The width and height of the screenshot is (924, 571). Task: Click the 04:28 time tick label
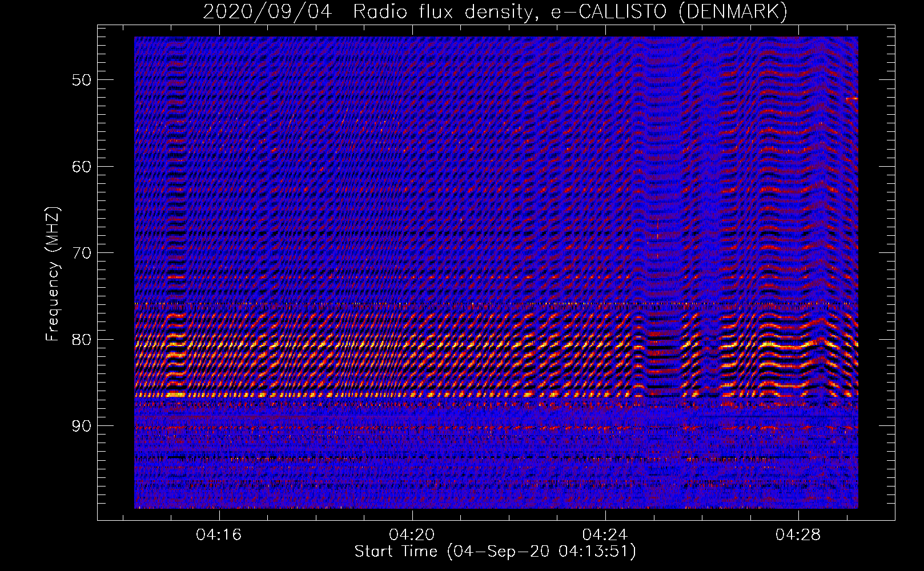798,535
